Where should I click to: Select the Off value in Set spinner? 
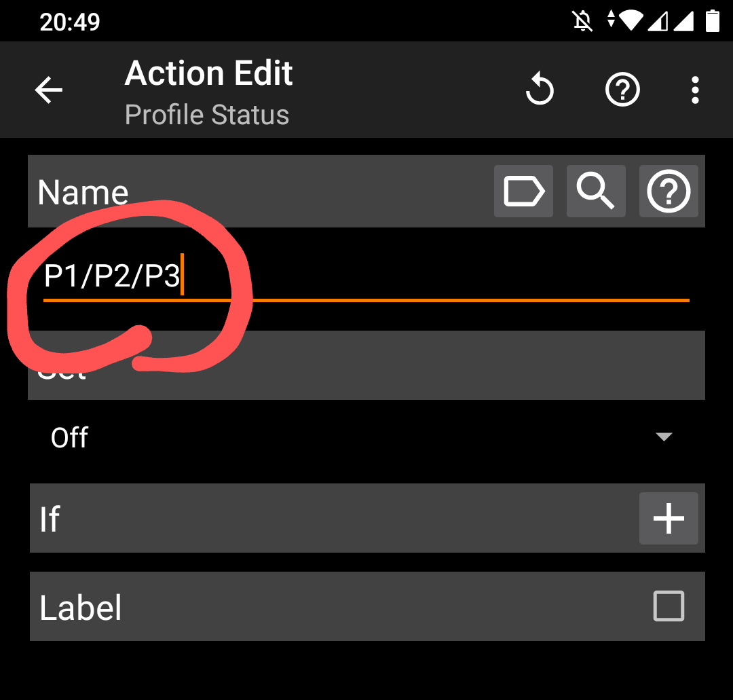click(70, 438)
